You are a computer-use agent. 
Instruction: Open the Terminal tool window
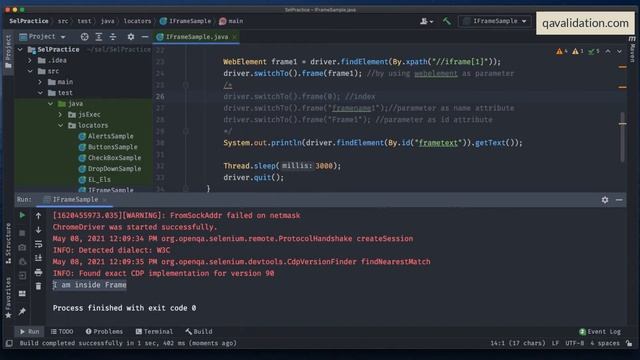(154, 331)
